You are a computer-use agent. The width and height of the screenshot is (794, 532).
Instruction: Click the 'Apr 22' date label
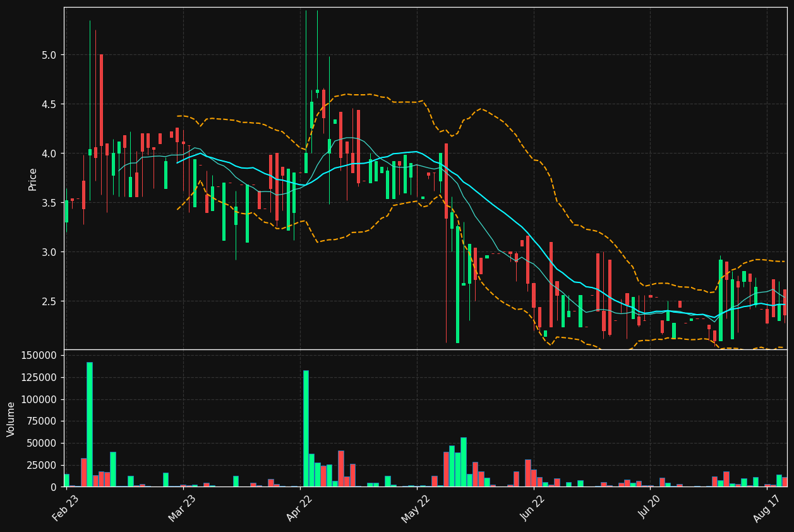tap(300, 509)
